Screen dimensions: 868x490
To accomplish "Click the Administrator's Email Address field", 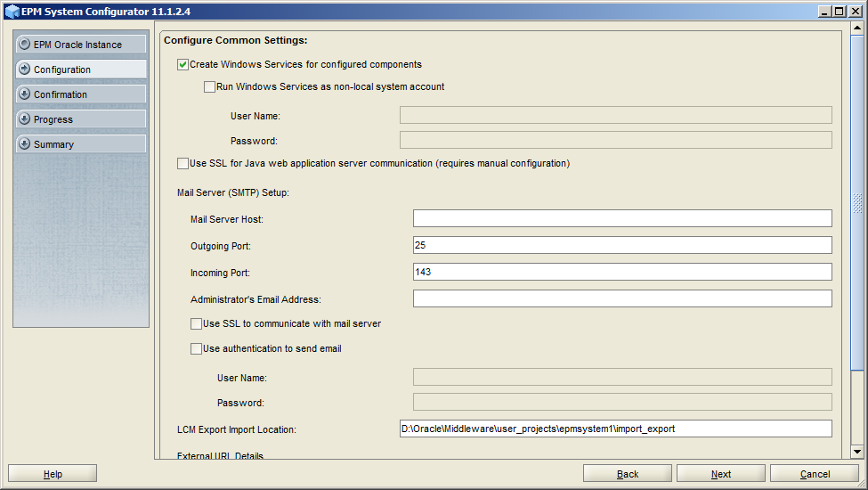I will coord(622,298).
